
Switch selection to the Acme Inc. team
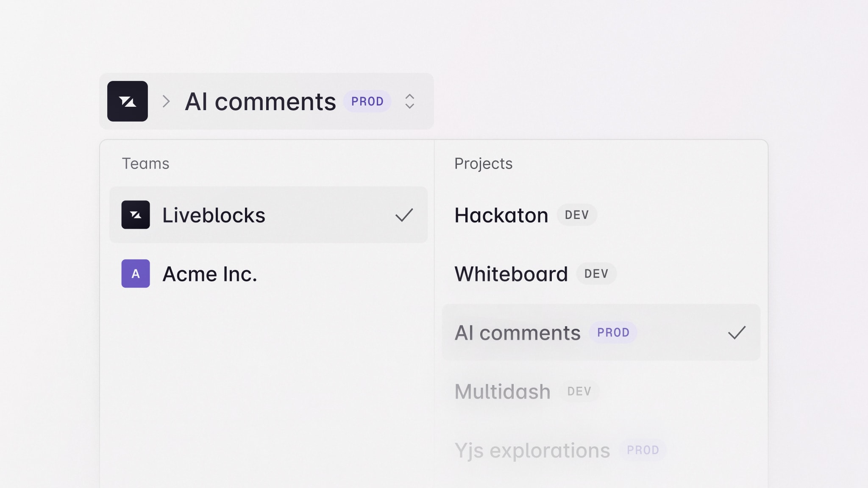(210, 274)
